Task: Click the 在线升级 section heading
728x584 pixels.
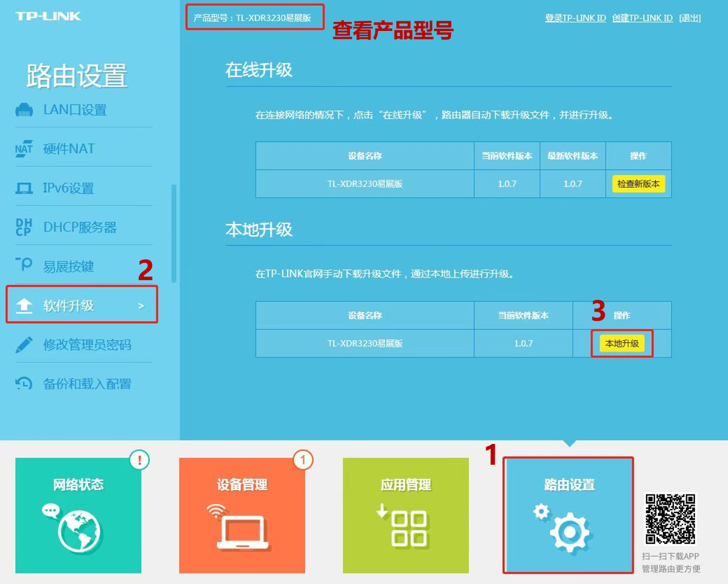Action: 259,70
